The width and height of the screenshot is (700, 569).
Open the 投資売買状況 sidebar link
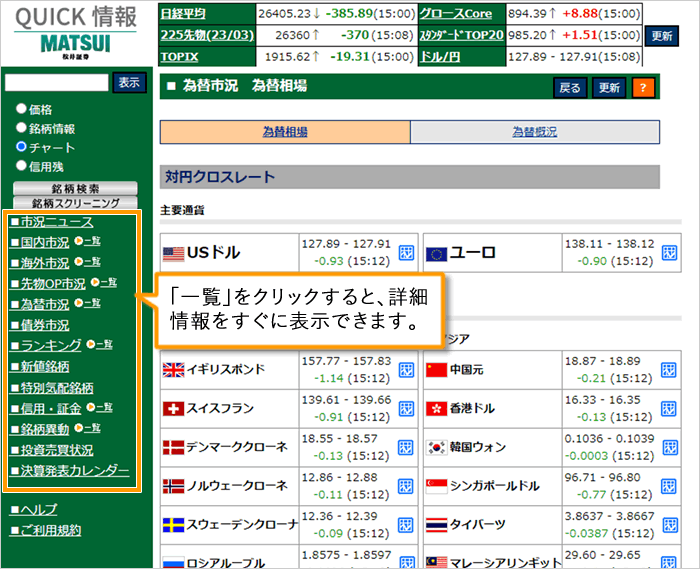pyautogui.click(x=52, y=450)
